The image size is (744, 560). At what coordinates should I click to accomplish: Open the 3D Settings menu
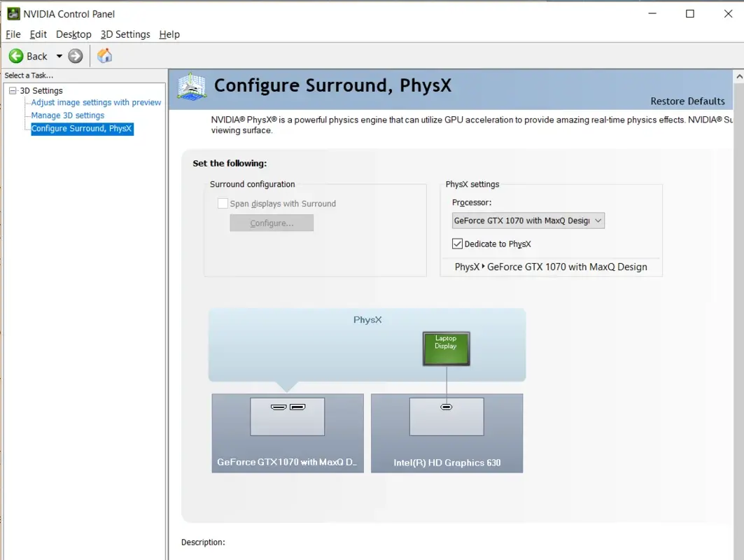125,34
